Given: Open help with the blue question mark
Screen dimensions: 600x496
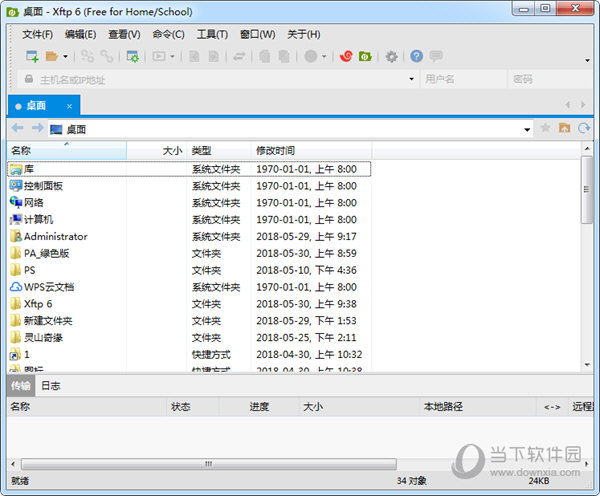Looking at the screenshot, I should (416, 56).
